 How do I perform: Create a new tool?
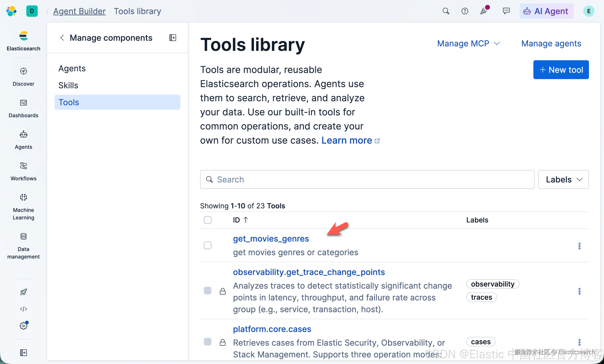pyautogui.click(x=561, y=70)
